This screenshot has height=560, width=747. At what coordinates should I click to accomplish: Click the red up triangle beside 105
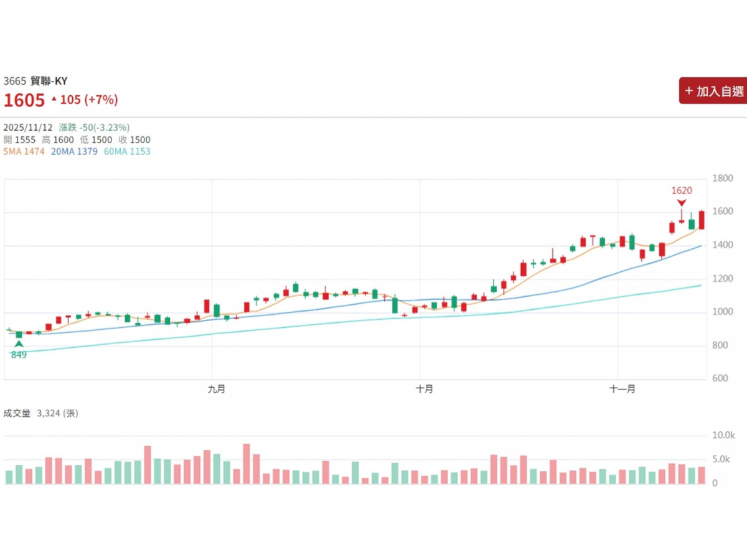click(x=54, y=99)
